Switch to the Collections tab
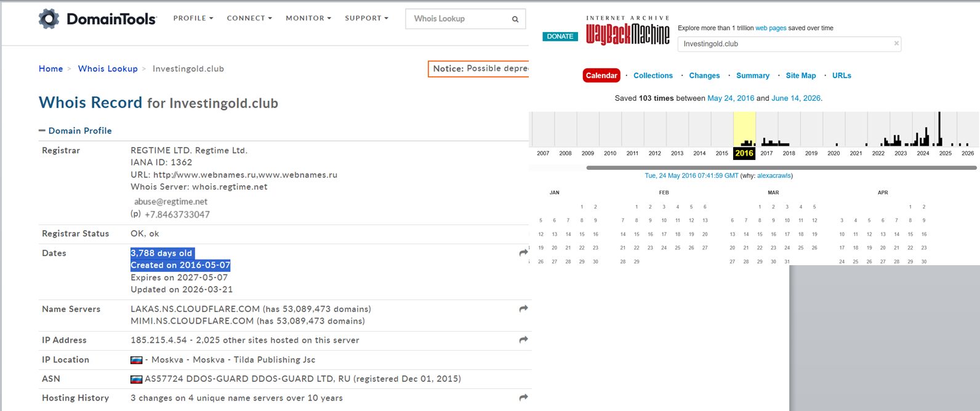980x411 pixels. coord(653,76)
